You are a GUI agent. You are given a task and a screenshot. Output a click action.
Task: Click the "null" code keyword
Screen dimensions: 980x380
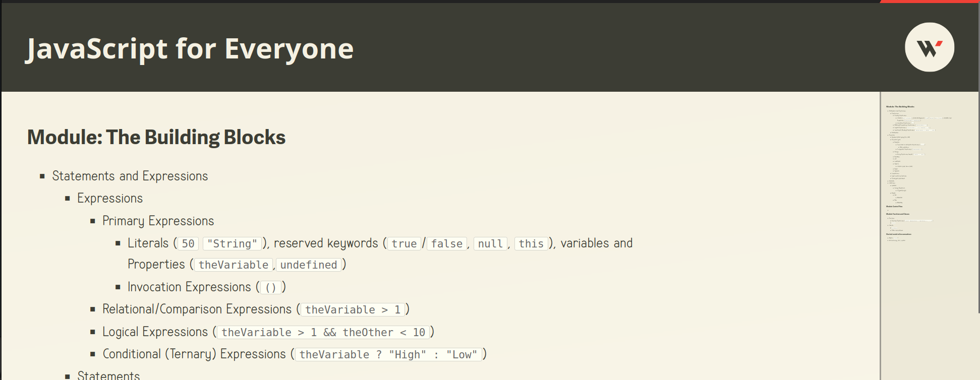click(x=490, y=244)
